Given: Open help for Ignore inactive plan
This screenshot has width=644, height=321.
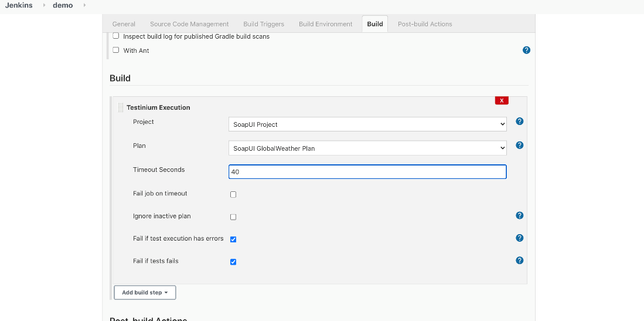Looking at the screenshot, I should click(519, 215).
